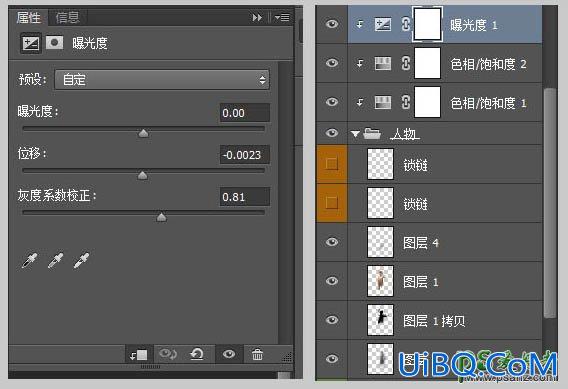Click the clipping arrow on 曝光度 1 layer

click(x=360, y=24)
